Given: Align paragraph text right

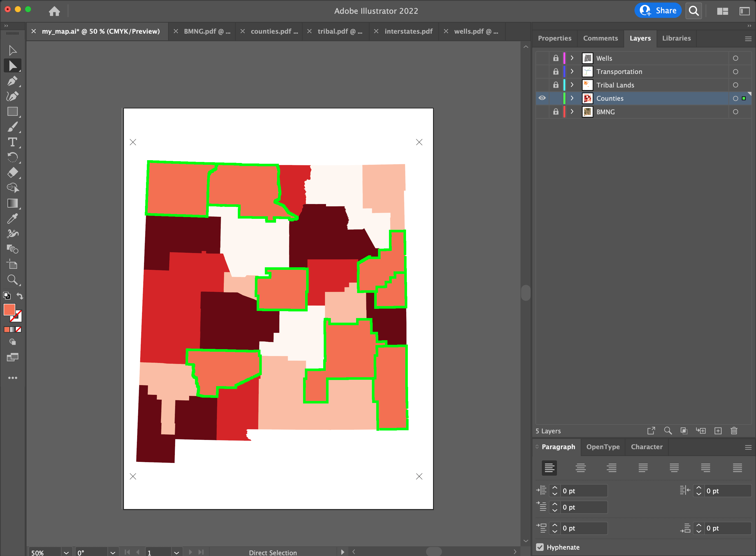Looking at the screenshot, I should pyautogui.click(x=611, y=468).
